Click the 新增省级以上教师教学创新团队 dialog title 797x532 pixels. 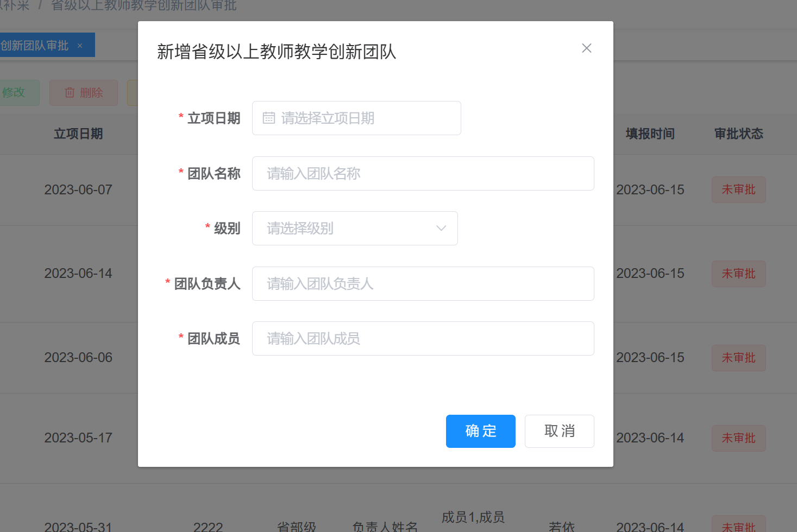click(x=277, y=52)
